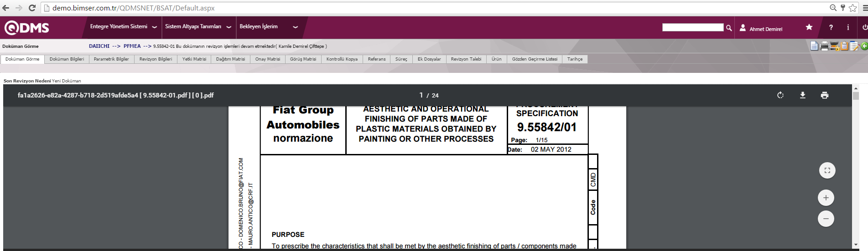Reload the page with browser refresh
The height and width of the screenshot is (251, 868).
point(32,8)
